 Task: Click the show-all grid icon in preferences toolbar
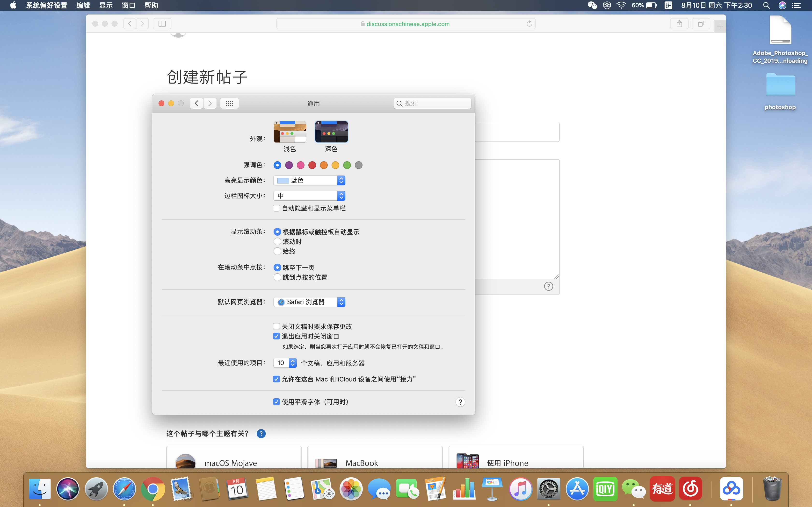click(230, 103)
